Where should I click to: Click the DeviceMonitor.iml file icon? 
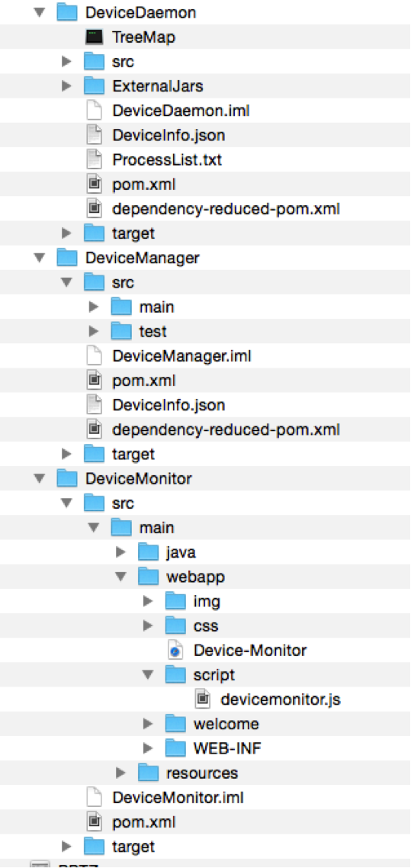coord(95,797)
